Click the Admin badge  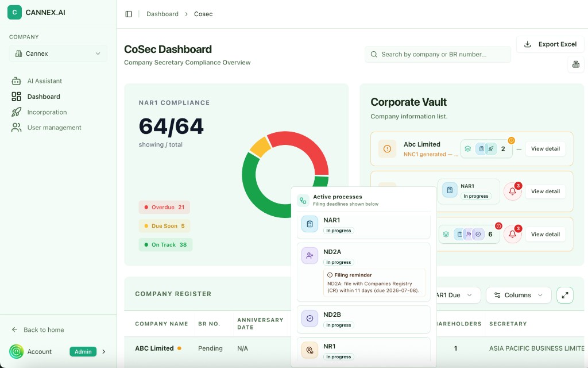83,352
